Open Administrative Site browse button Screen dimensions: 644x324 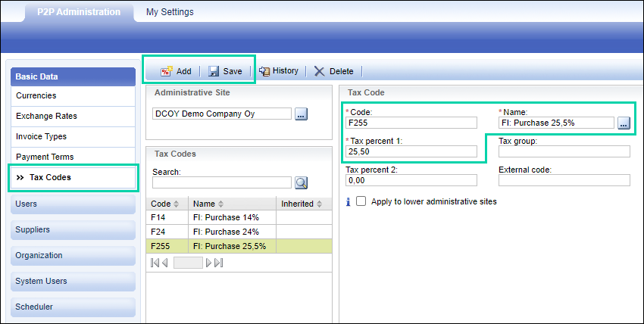pyautogui.click(x=301, y=114)
